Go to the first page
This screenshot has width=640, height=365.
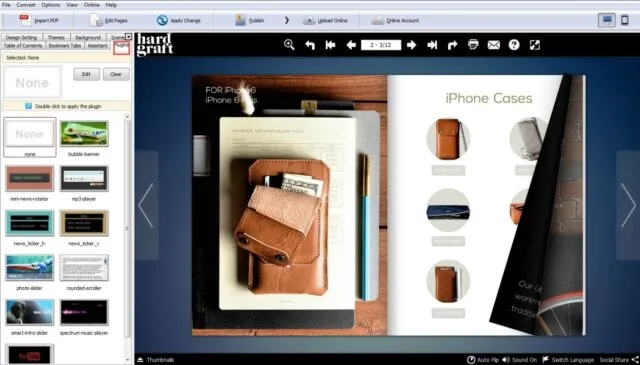[330, 45]
